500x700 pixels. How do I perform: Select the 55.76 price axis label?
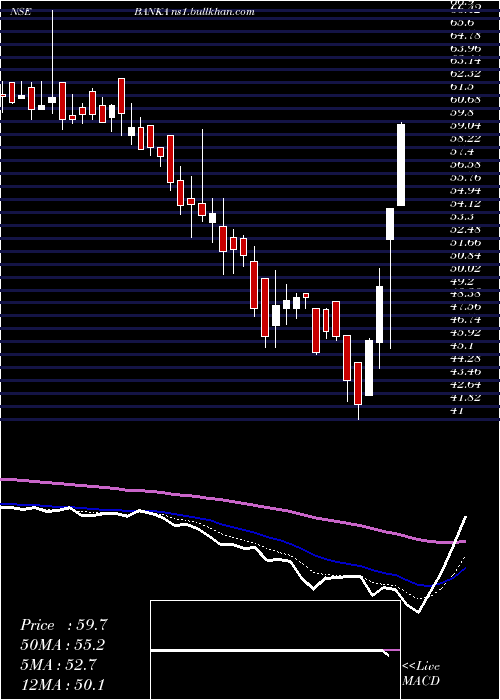pos(467,177)
